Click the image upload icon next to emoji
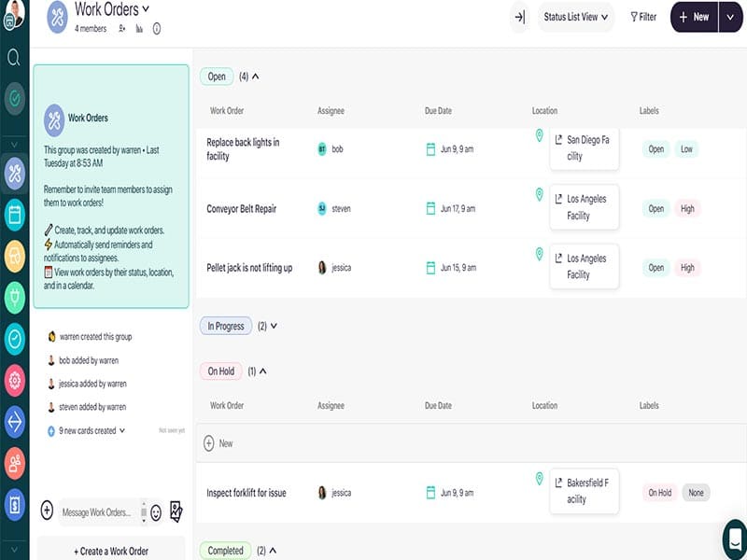 (x=176, y=511)
